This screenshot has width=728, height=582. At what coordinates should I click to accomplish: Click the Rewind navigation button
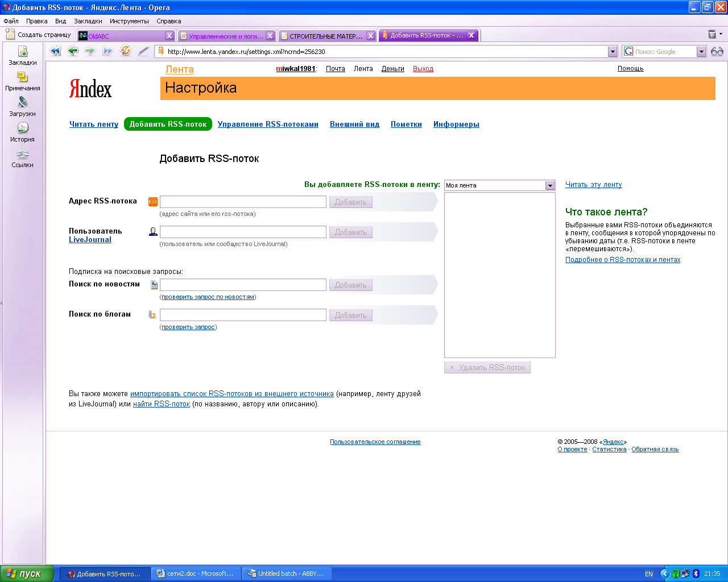tap(55, 51)
